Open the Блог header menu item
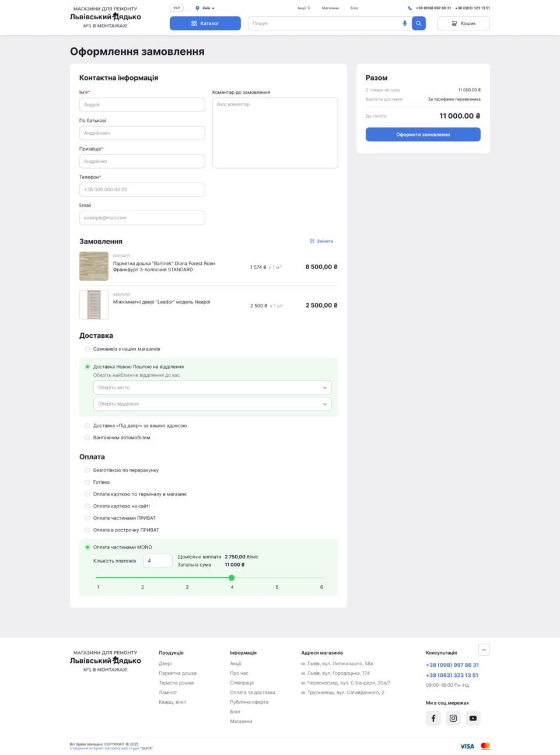The width and height of the screenshot is (560, 755). [355, 8]
